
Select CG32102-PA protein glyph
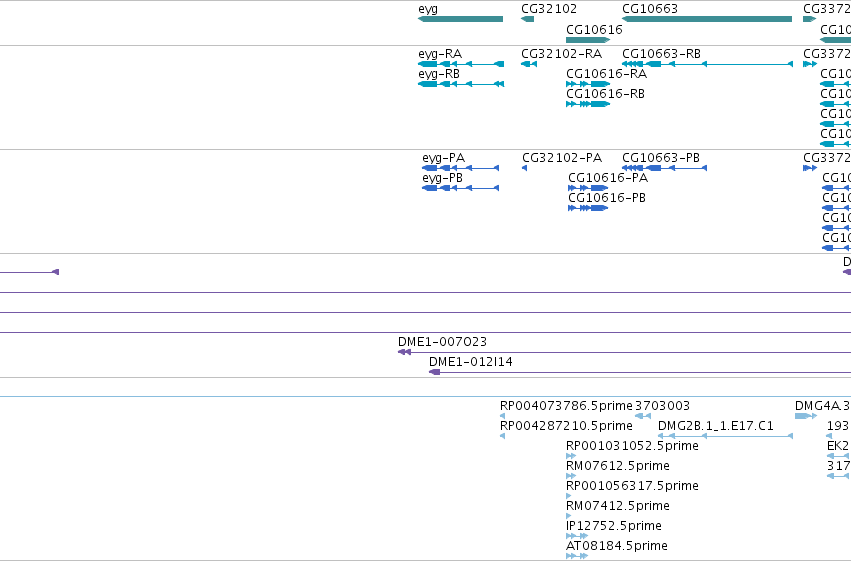524,168
